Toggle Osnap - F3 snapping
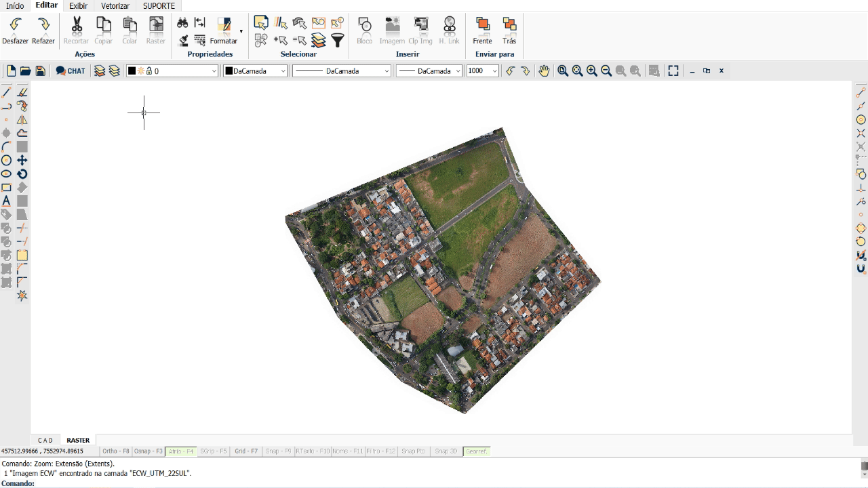 click(x=149, y=451)
